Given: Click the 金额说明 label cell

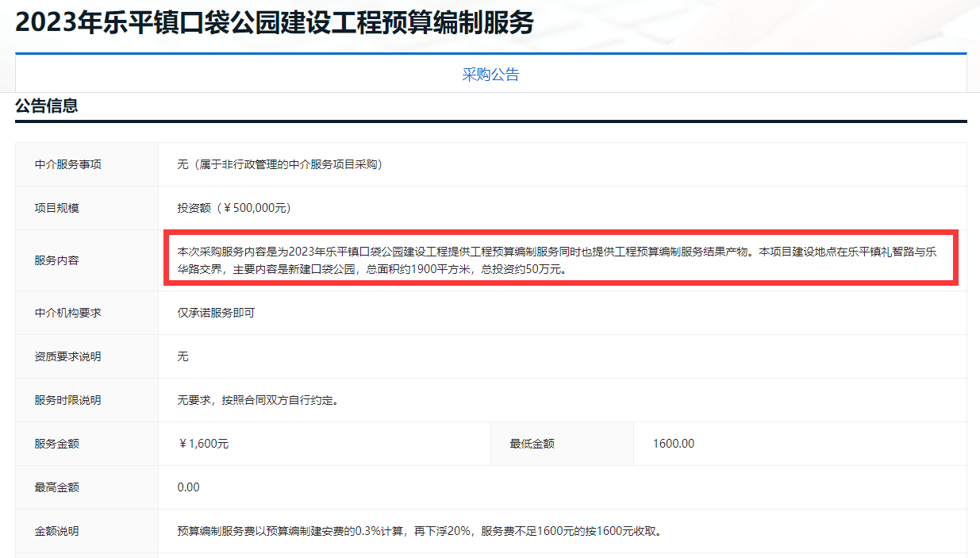Looking at the screenshot, I should (x=87, y=531).
